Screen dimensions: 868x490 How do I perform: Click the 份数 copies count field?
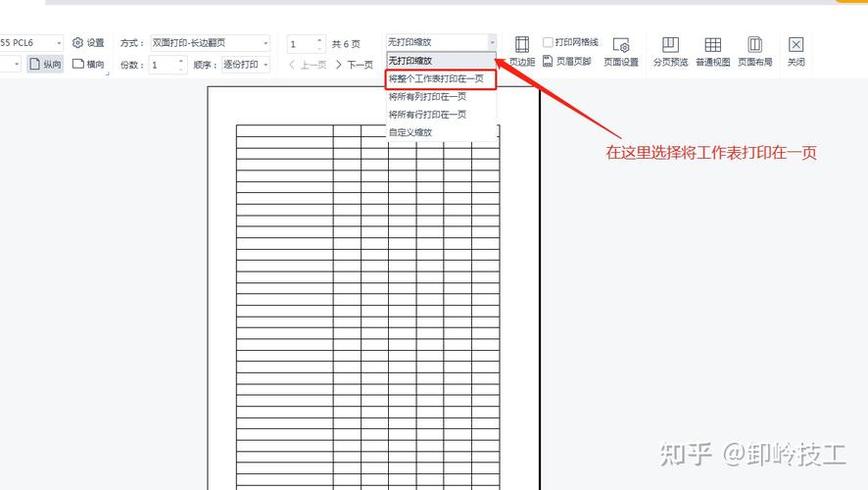(x=163, y=65)
